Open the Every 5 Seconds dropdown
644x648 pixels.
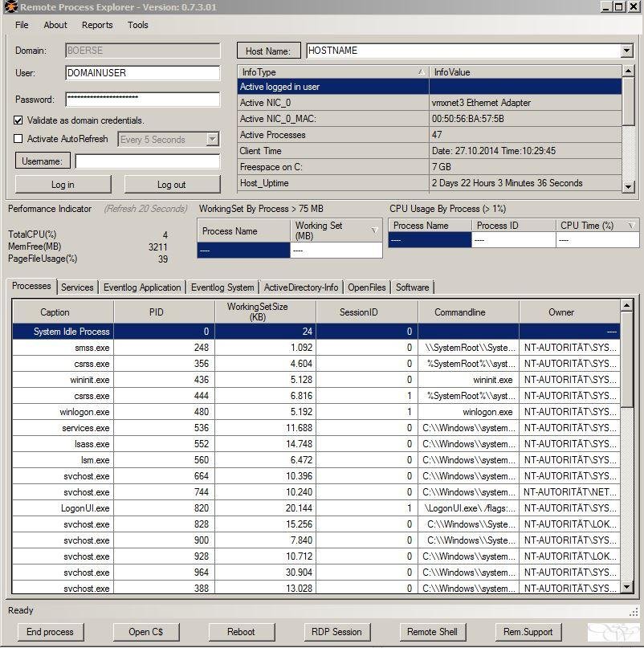(212, 139)
